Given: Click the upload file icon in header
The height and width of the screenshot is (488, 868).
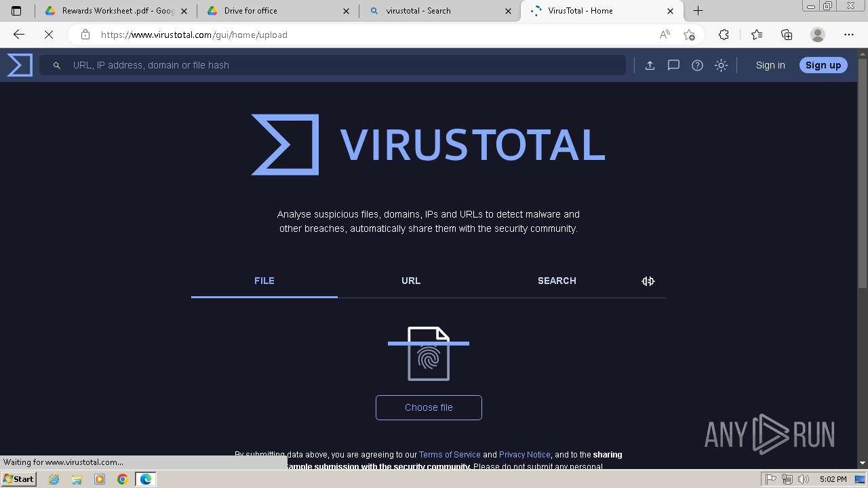Looking at the screenshot, I should click(x=650, y=65).
